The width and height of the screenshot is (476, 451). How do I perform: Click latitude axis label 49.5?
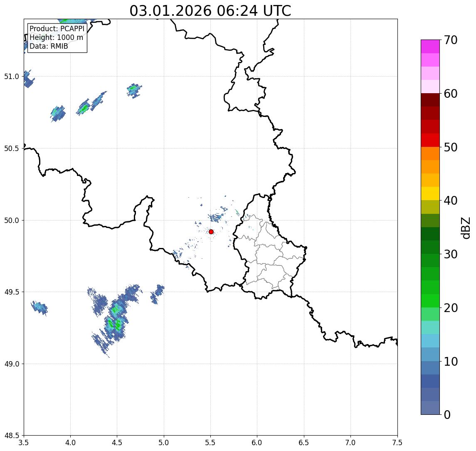tap(12, 292)
